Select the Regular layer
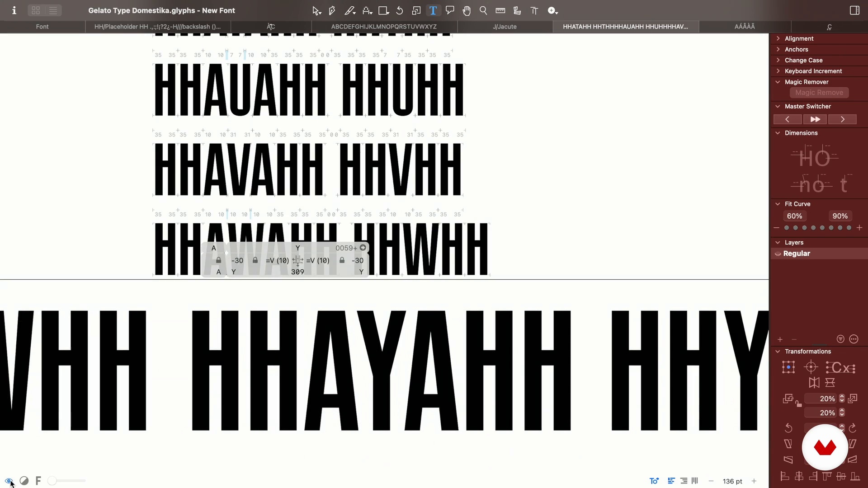The image size is (868, 488). coord(819,253)
